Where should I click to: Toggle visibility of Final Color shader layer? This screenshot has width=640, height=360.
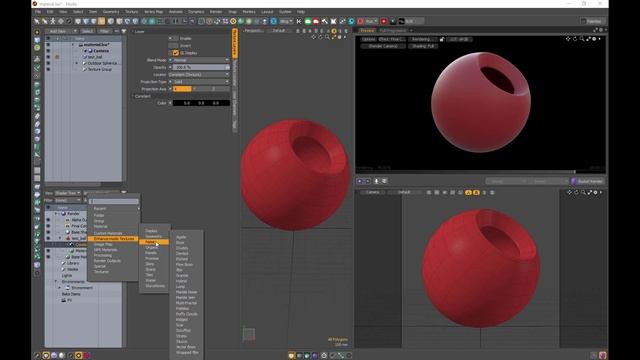pyautogui.click(x=48, y=226)
